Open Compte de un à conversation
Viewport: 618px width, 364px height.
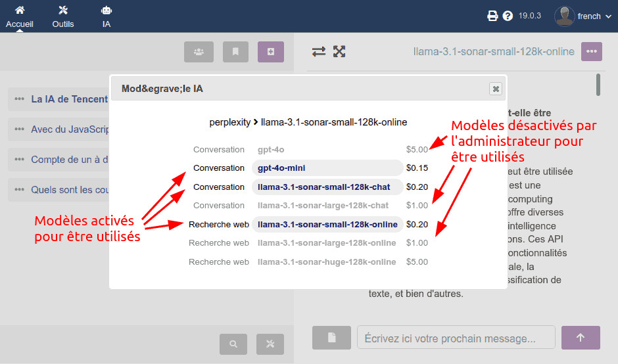[x=70, y=160]
